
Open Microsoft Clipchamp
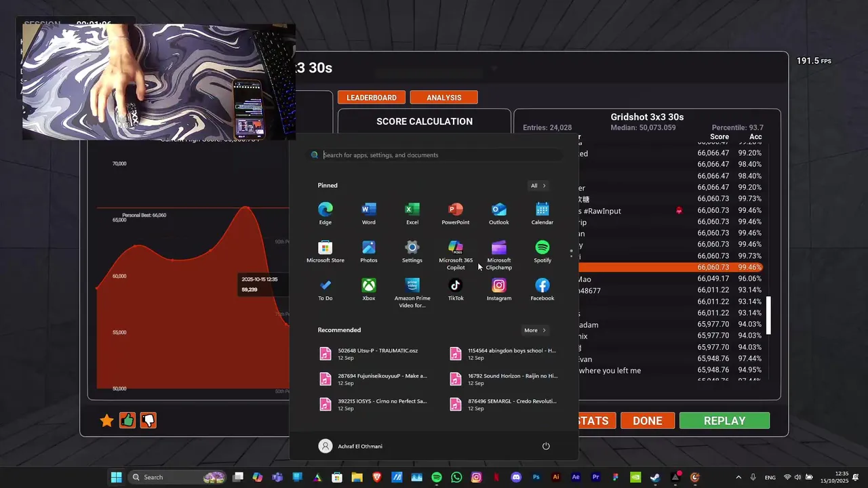[x=499, y=255]
